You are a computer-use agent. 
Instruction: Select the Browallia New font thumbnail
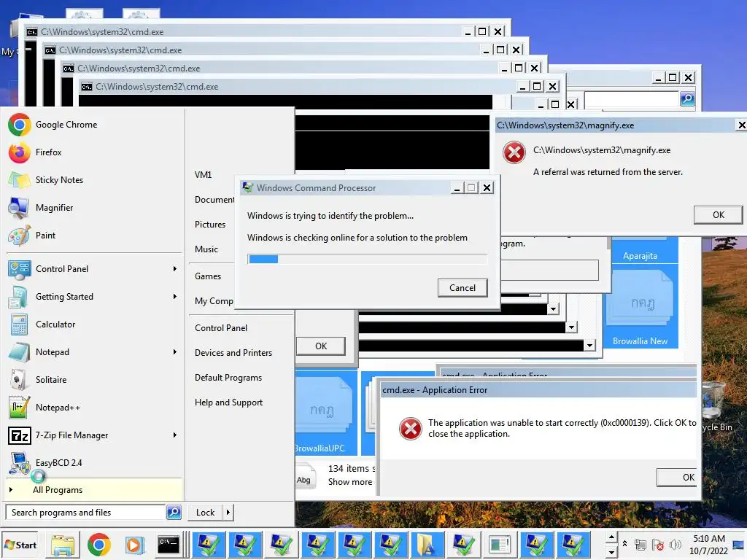click(x=640, y=307)
